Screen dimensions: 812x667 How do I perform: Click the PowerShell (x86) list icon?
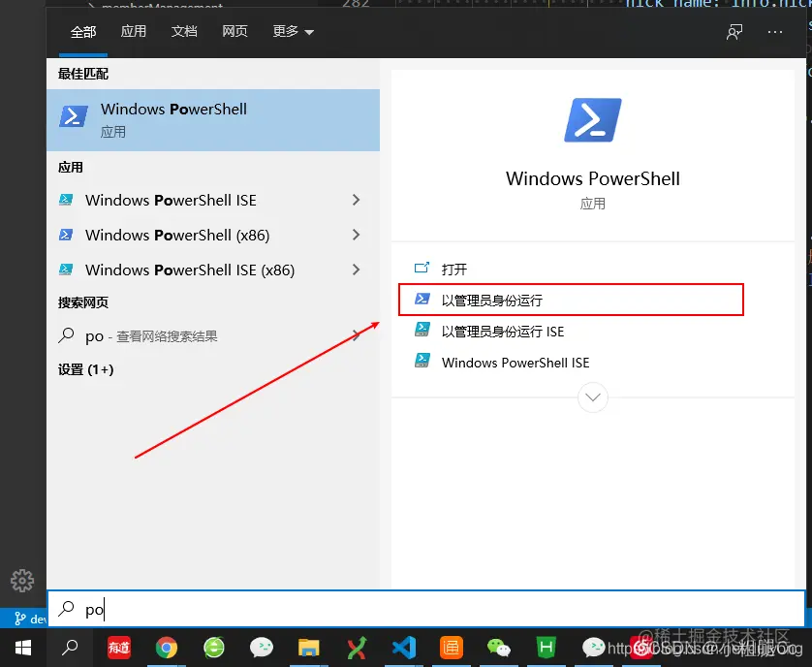click(66, 235)
